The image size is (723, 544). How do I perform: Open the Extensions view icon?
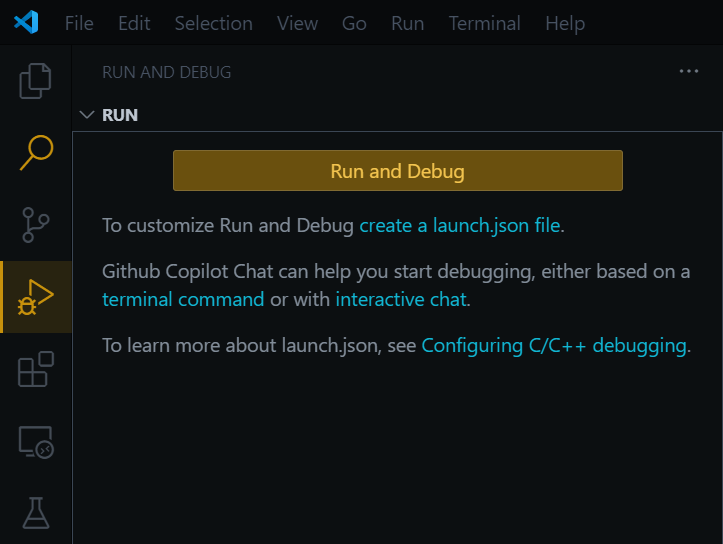coord(36,369)
